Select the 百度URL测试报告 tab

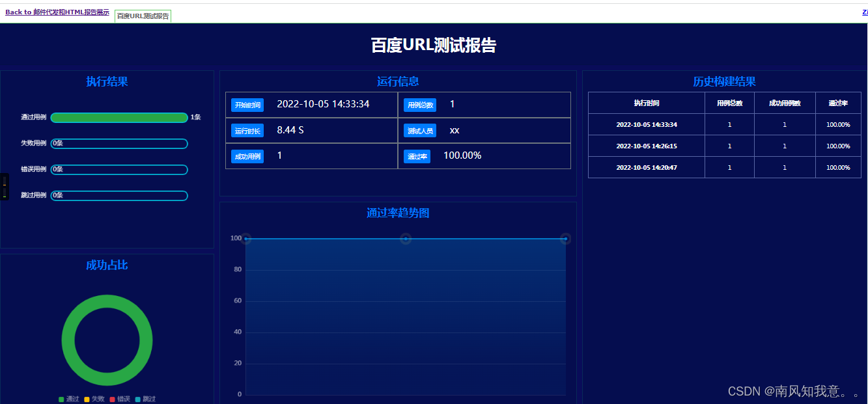click(143, 16)
